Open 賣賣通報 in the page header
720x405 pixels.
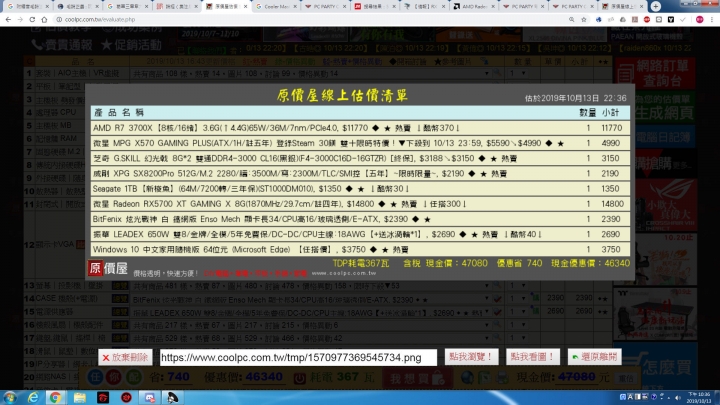pos(62,45)
